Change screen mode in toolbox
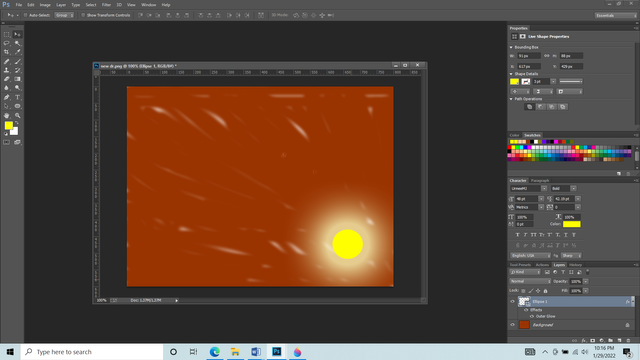The width and height of the screenshot is (640, 360). [18, 142]
